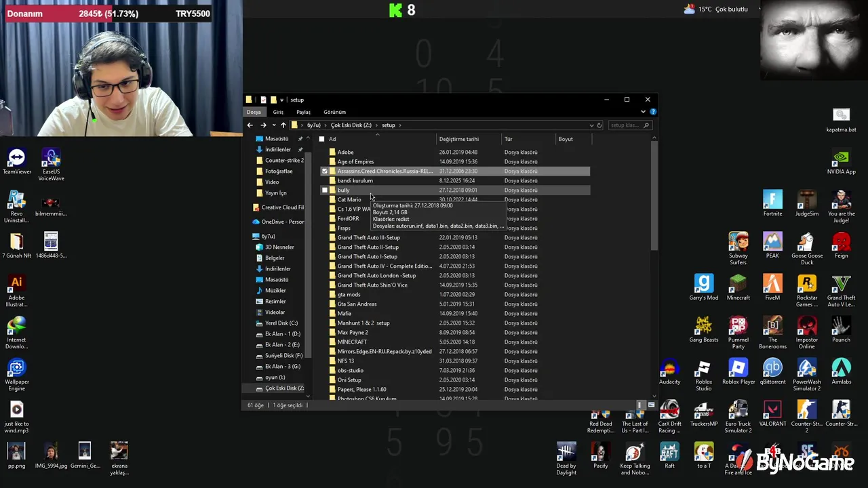Open VALORANT desktop icon
Viewport: 868px width, 488px height.
click(x=772, y=413)
